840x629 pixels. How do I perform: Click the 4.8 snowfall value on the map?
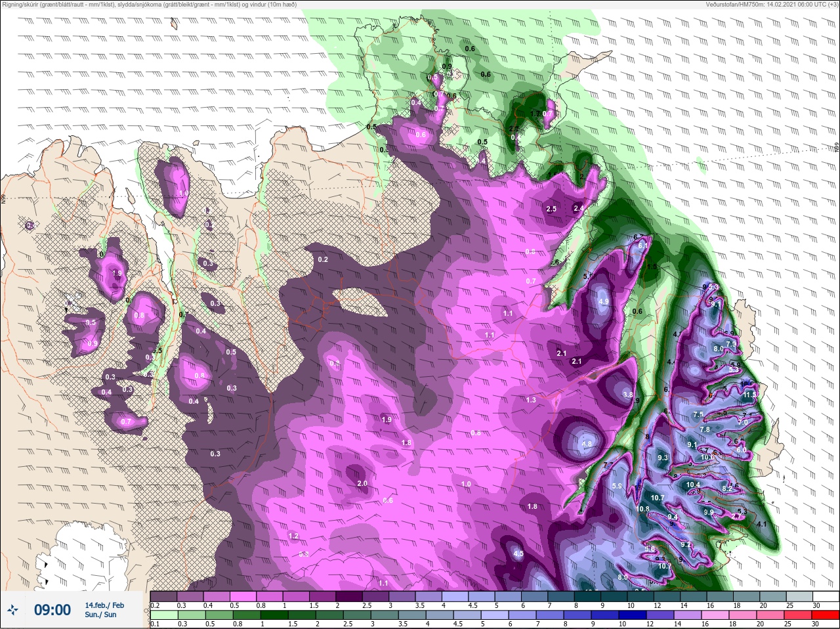coord(587,444)
